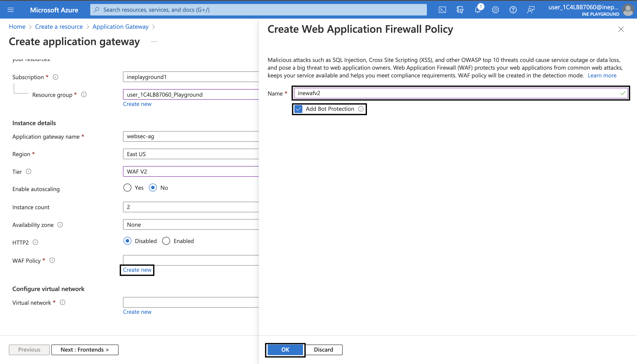The height and width of the screenshot is (364, 637).
Task: Go to Create a resource breadcrumb
Action: (x=59, y=27)
